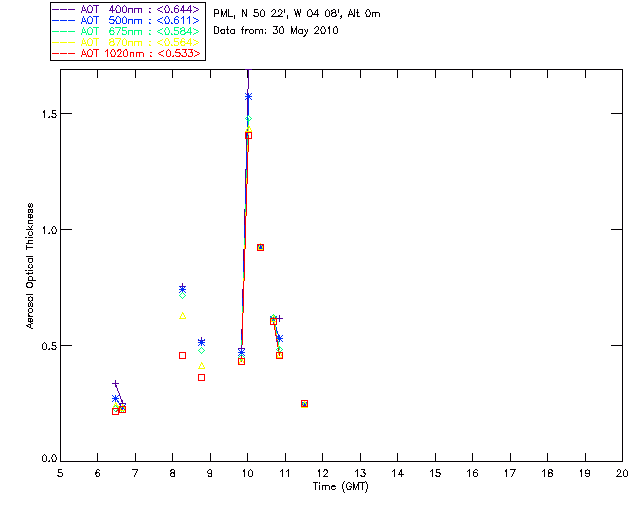Click the x-axis tick label '20'
Viewport: 640px width, 512px height.
pyautogui.click(x=622, y=473)
